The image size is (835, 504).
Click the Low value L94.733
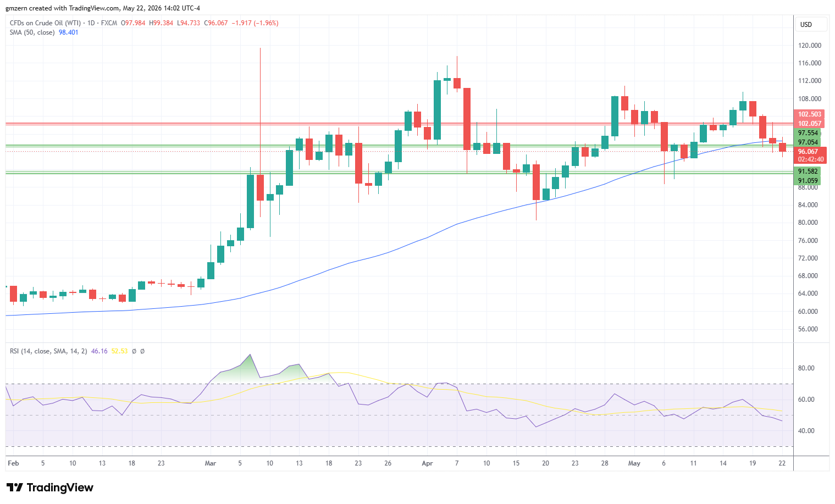pos(189,23)
